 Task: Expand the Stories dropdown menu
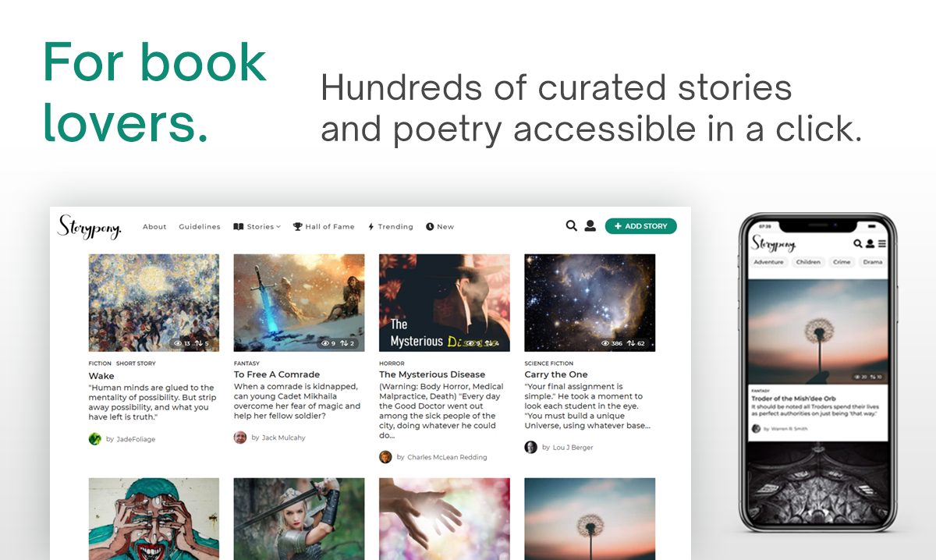click(257, 227)
